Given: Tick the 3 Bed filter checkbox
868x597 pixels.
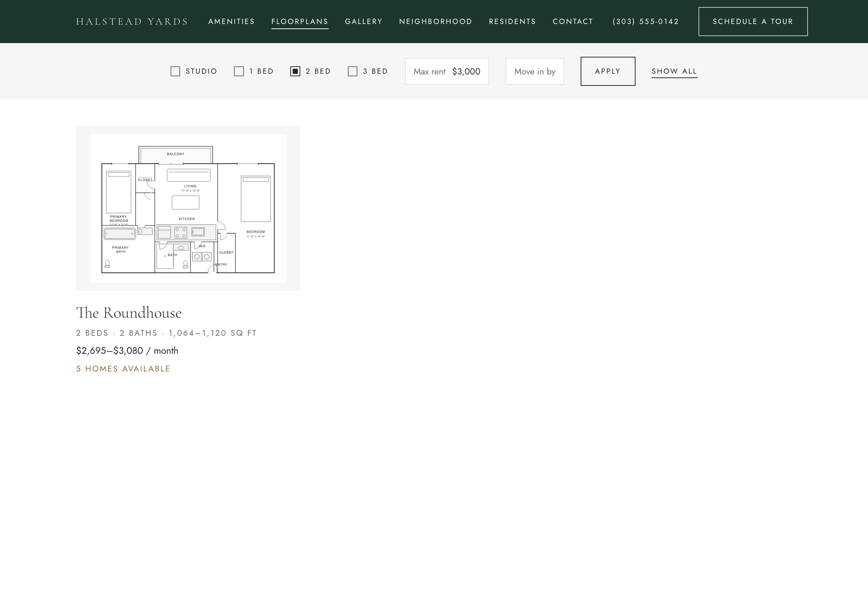Looking at the screenshot, I should 353,71.
